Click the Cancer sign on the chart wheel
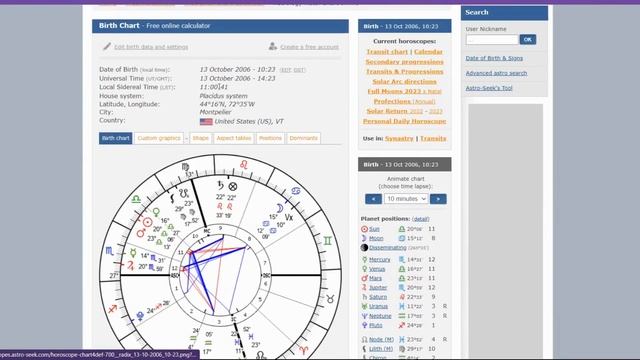Image resolution: width=640 pixels, height=360 pixels. click(296, 191)
